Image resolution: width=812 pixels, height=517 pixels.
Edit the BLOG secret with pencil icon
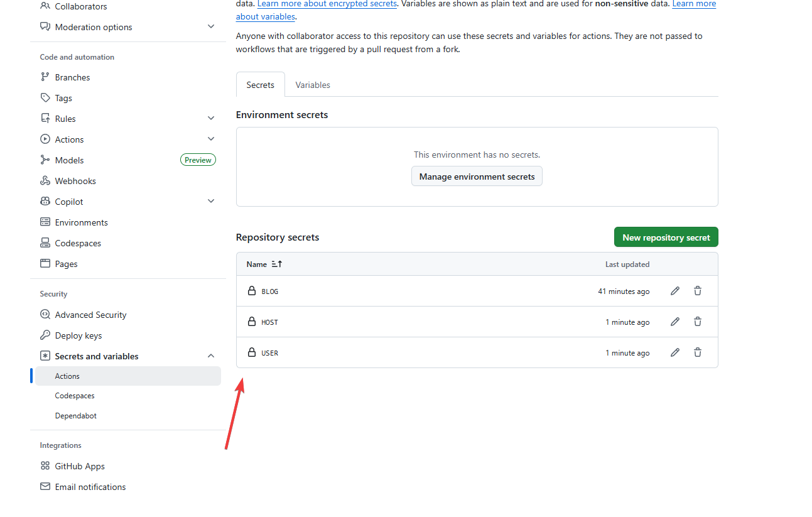pyautogui.click(x=675, y=291)
